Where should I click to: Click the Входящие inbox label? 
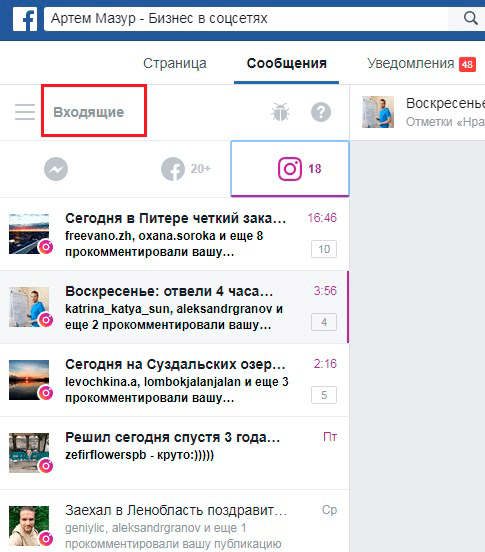point(89,112)
